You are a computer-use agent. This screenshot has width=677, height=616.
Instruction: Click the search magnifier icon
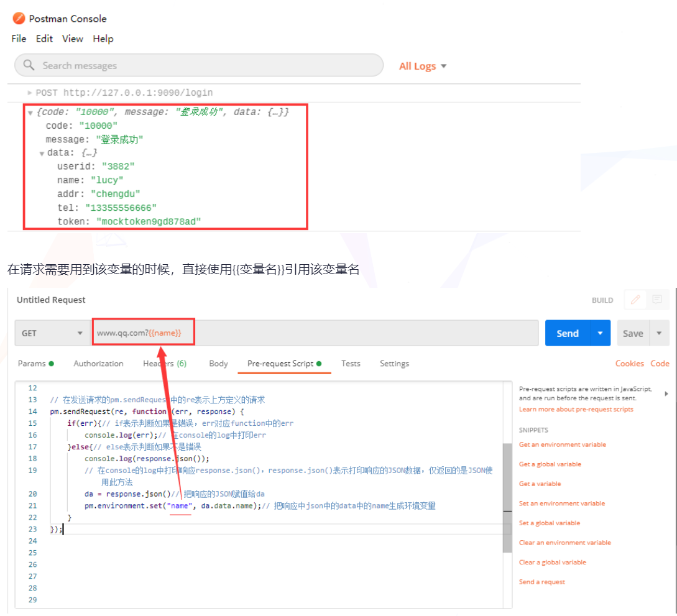(29, 65)
